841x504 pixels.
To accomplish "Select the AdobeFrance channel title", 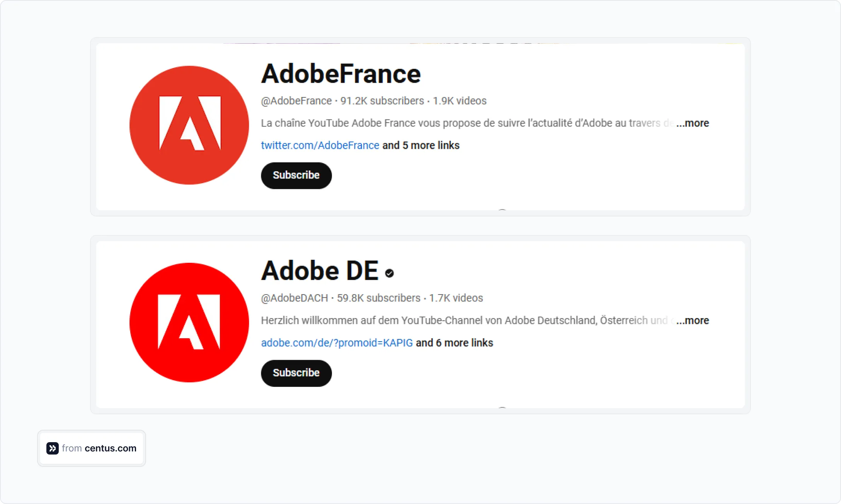I will 340,74.
